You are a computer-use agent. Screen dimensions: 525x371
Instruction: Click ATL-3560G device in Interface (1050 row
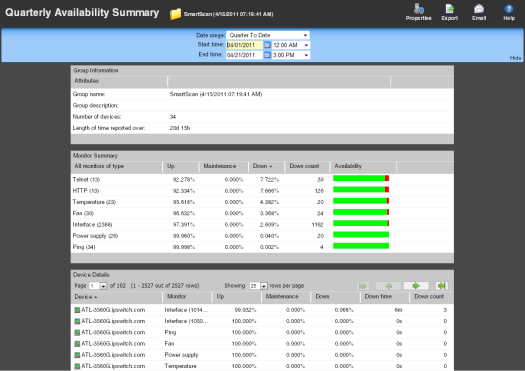pyautogui.click(x=113, y=321)
